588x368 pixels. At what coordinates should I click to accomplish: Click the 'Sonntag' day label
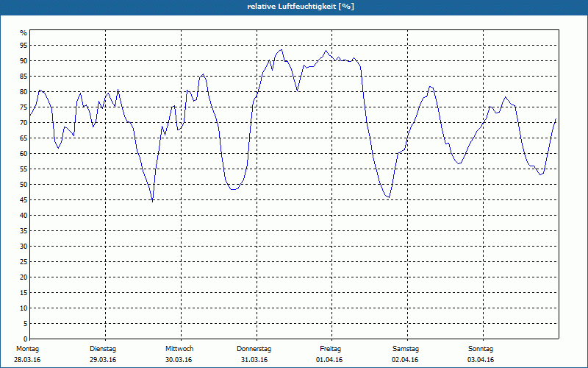coord(481,349)
